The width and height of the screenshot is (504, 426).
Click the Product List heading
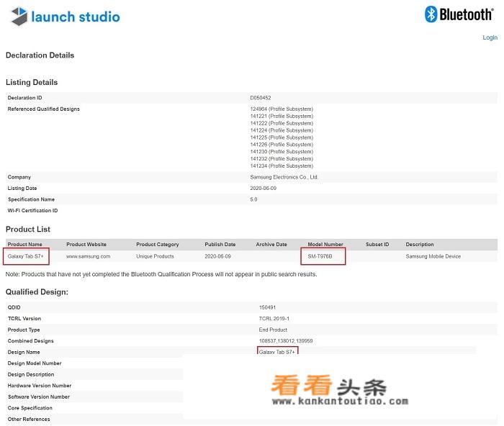click(28, 230)
